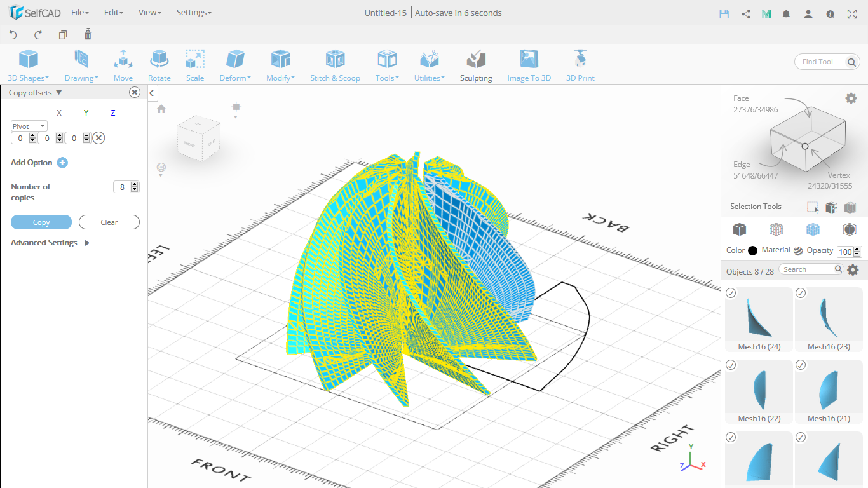
Task: Click the Redo arrow icon
Action: (x=38, y=35)
